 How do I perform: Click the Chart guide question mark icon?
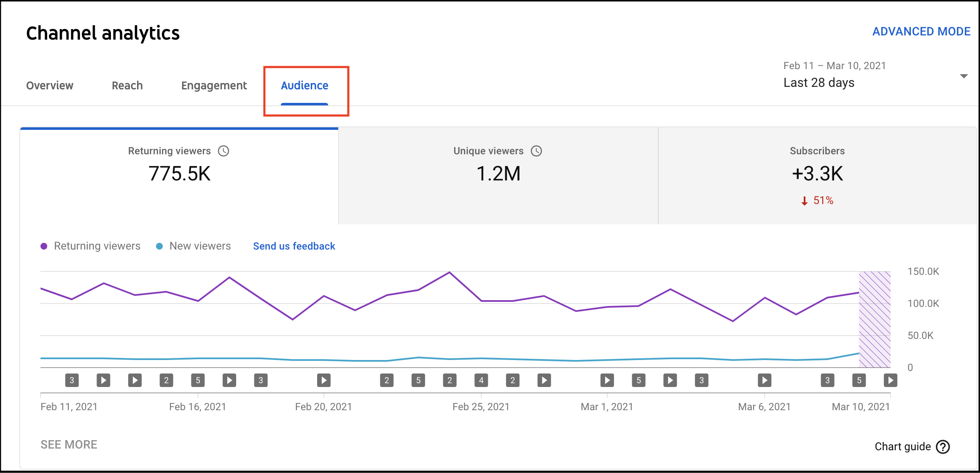pos(943,447)
